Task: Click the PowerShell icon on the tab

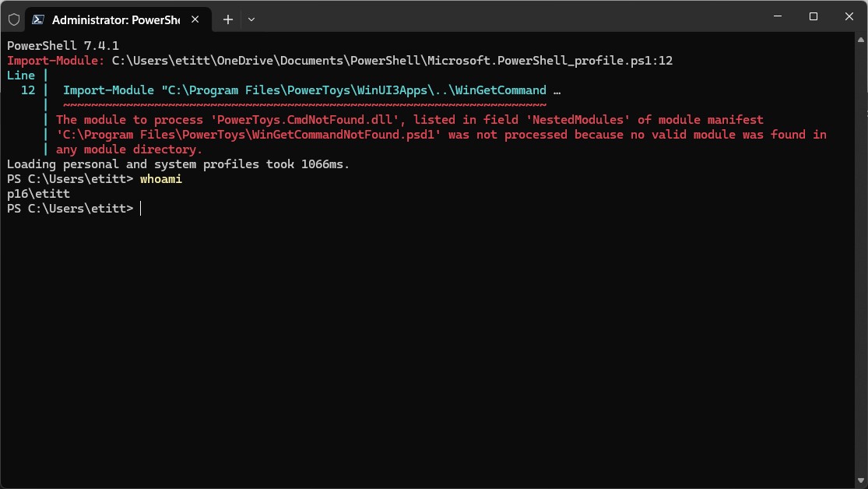Action: (37, 19)
